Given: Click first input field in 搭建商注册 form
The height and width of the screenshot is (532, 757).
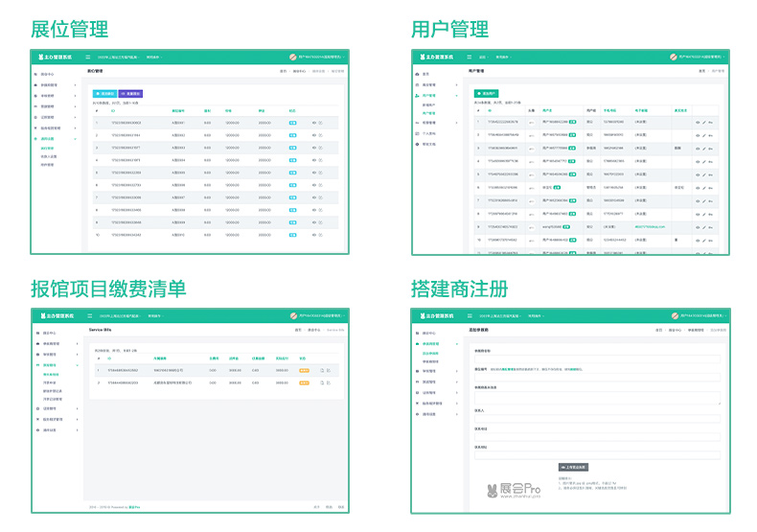Looking at the screenshot, I should tap(597, 359).
